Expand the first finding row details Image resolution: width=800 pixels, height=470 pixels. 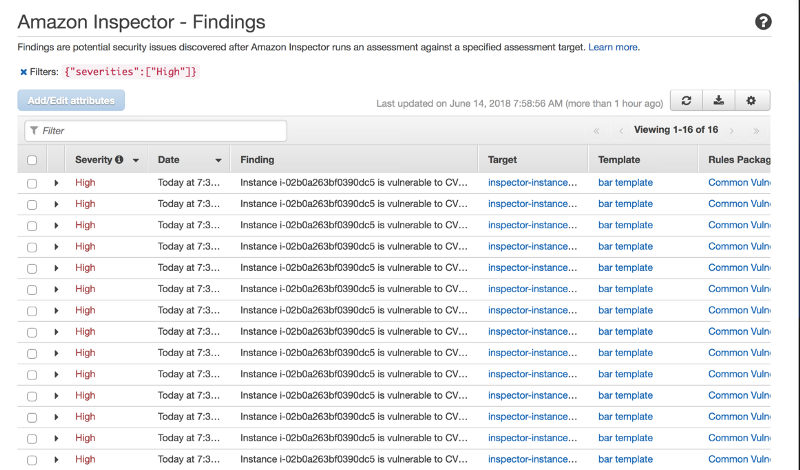pyautogui.click(x=56, y=183)
